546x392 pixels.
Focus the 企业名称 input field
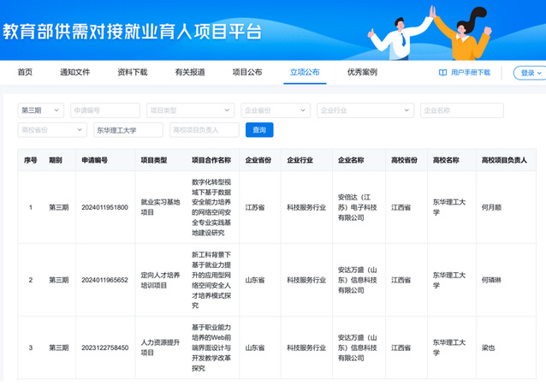[x=461, y=110]
